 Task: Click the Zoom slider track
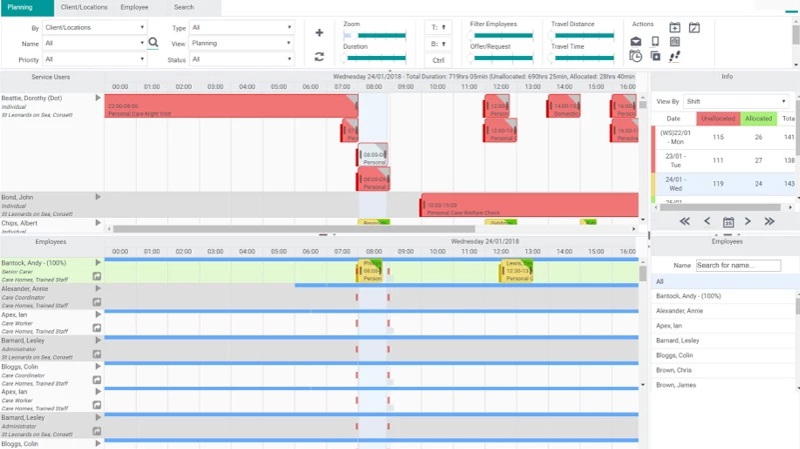(x=374, y=34)
